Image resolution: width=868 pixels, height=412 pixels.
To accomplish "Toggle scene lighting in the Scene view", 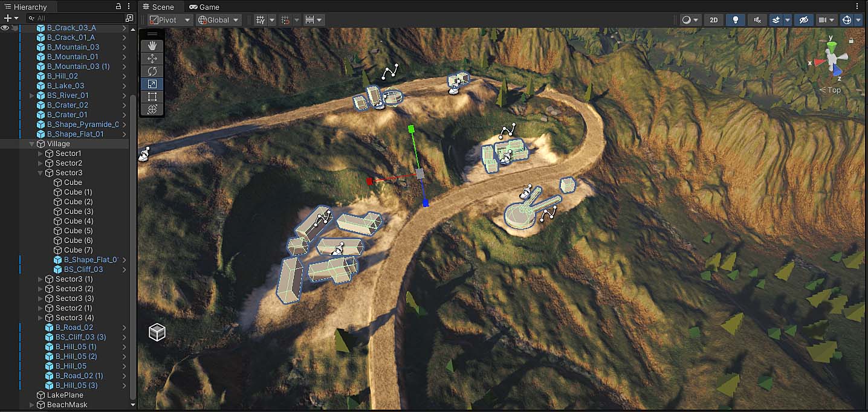I will pyautogui.click(x=736, y=19).
